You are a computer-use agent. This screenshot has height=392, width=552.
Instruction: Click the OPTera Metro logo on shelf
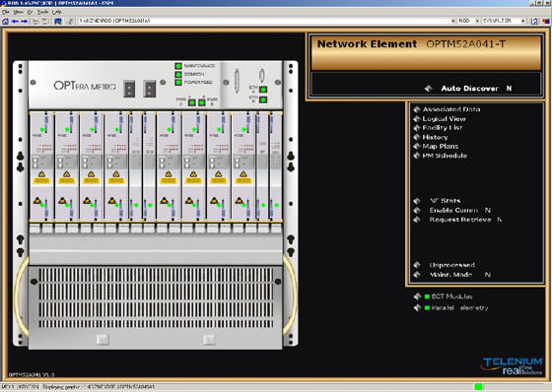(85, 86)
